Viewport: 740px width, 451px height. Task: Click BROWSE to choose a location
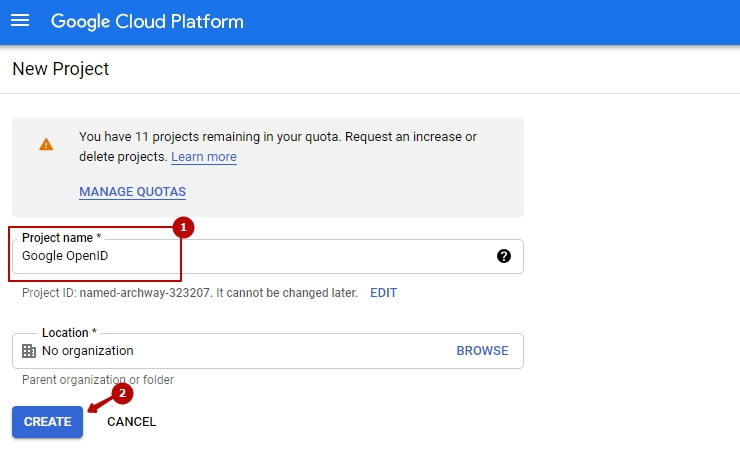pyautogui.click(x=482, y=351)
